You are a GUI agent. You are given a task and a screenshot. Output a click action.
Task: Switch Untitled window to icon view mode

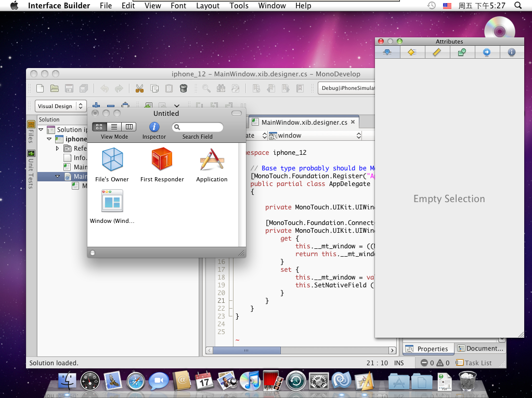coord(99,127)
